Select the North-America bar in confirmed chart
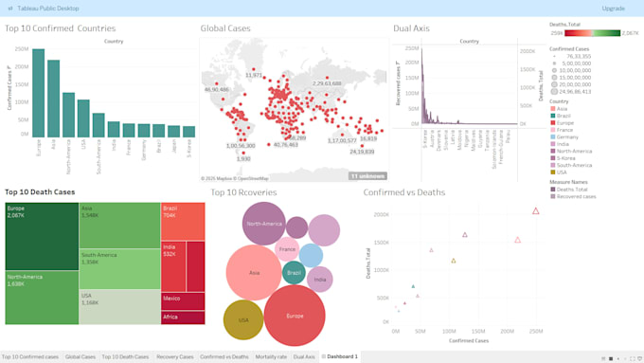This screenshot has height=363, width=644. [x=68, y=115]
